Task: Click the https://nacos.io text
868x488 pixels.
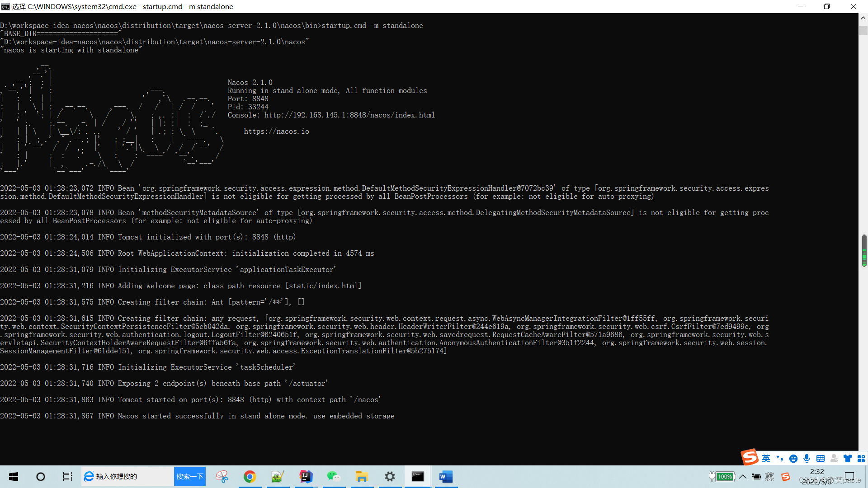Action: point(277,131)
